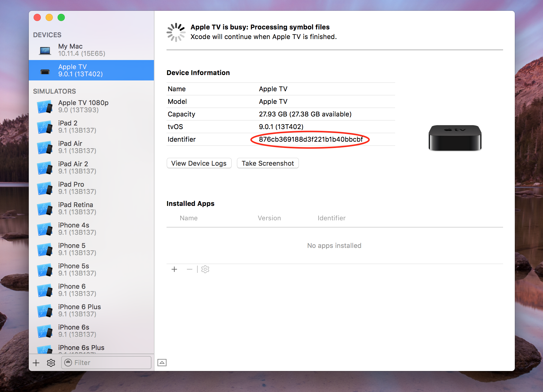Click the iPhone 5s simulator icon

45,270
